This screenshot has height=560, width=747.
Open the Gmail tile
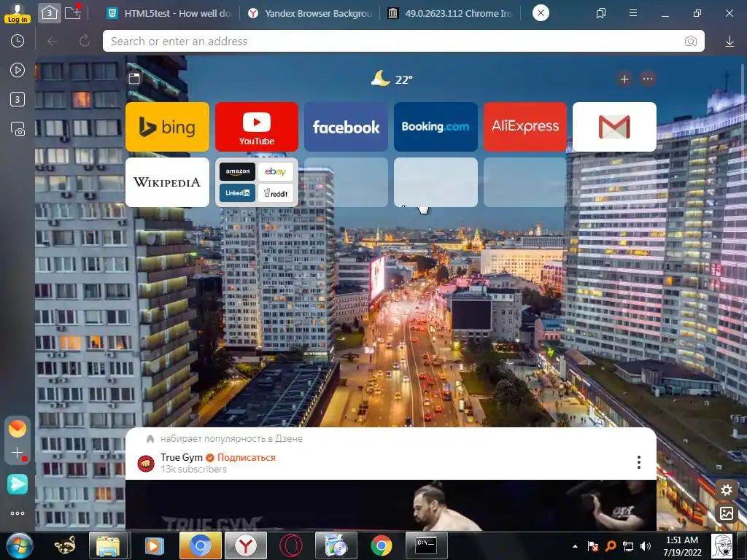click(x=614, y=127)
